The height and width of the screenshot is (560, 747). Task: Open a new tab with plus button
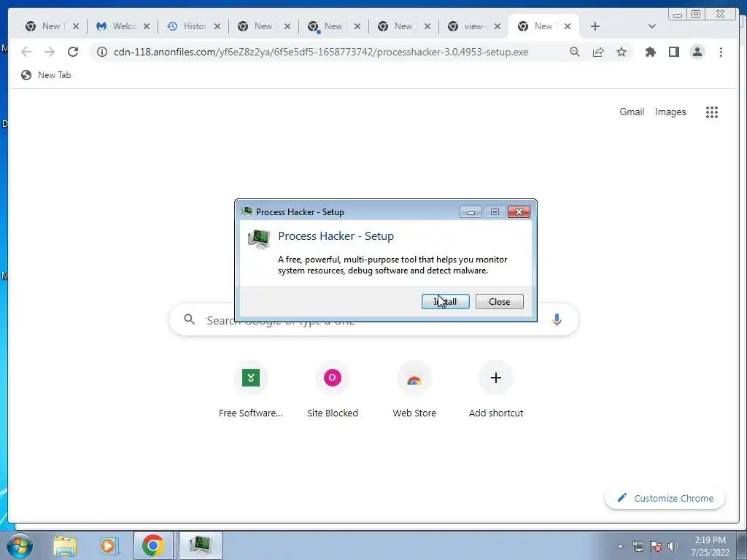click(595, 26)
